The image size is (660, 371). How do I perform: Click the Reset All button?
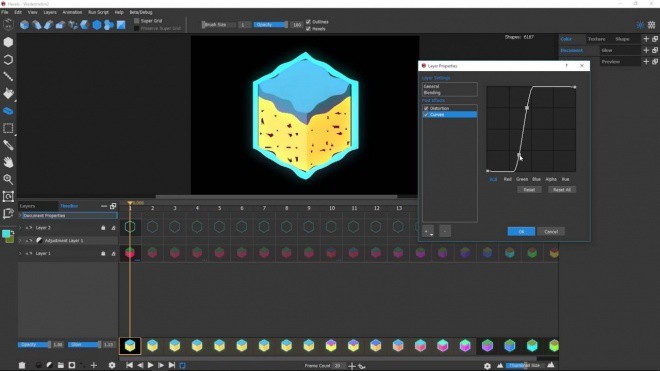562,190
